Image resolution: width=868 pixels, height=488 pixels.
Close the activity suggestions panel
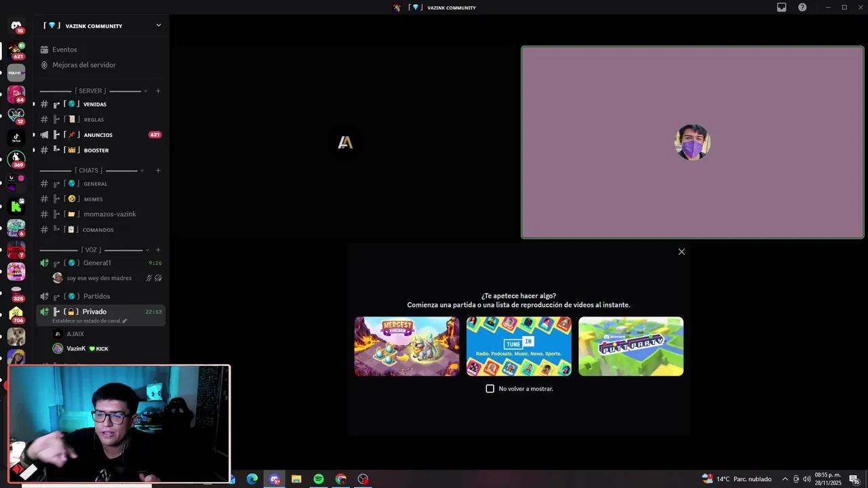tap(682, 251)
